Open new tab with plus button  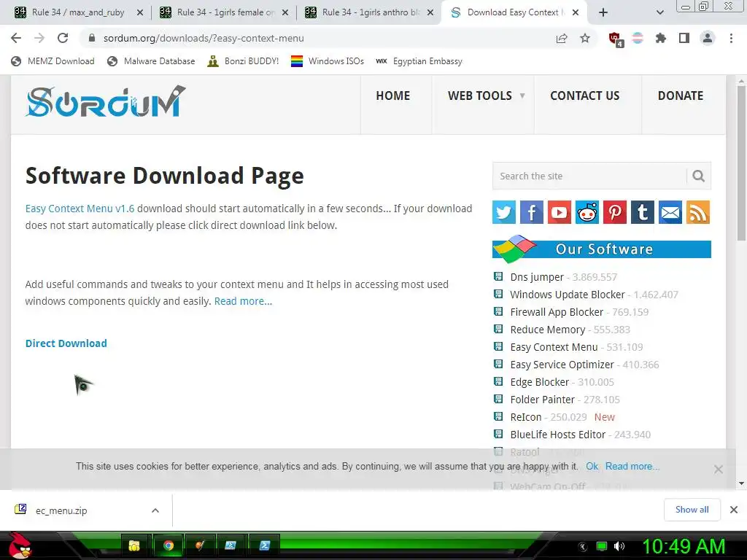603,12
